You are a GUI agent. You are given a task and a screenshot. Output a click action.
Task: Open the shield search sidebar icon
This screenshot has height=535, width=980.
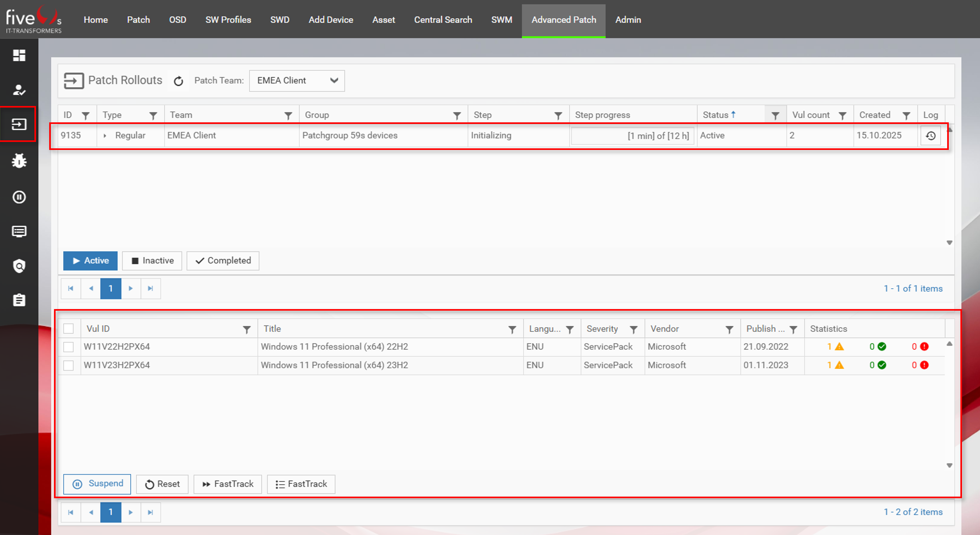click(x=19, y=266)
